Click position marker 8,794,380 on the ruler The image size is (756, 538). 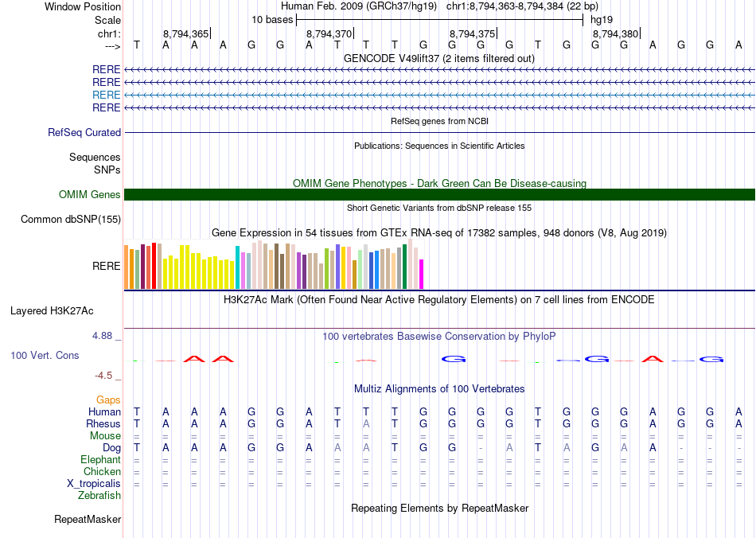click(x=615, y=34)
